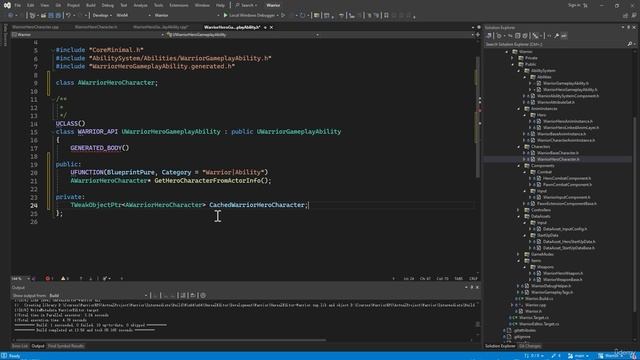Switch to Find Symbol Results tab
This screenshot has height=360, width=640.
point(66,346)
